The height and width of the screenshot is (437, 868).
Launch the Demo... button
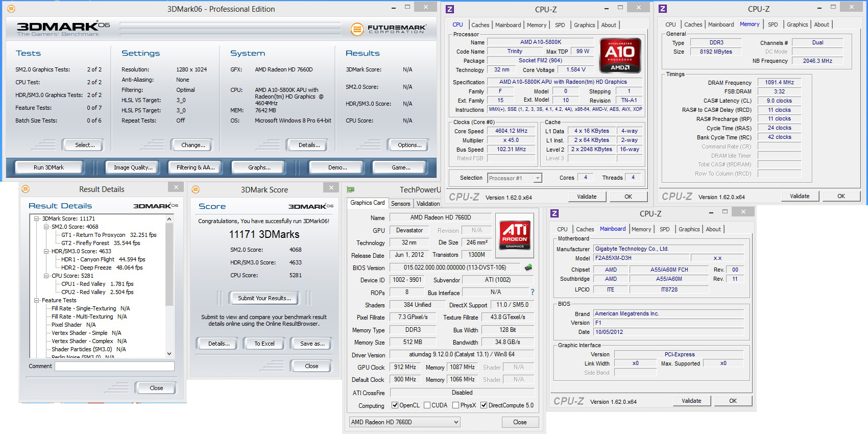(x=337, y=167)
